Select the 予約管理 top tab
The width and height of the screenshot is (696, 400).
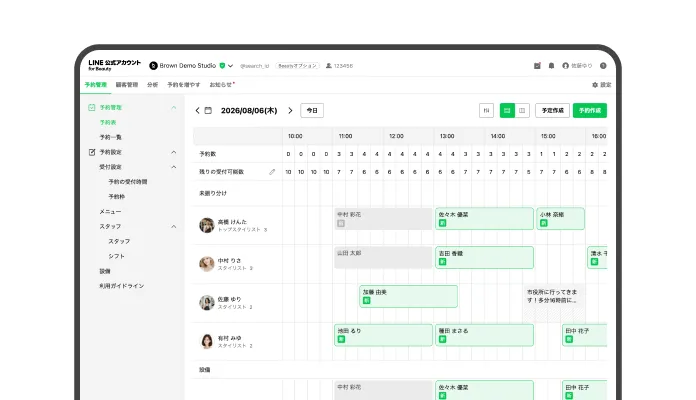[x=96, y=85]
